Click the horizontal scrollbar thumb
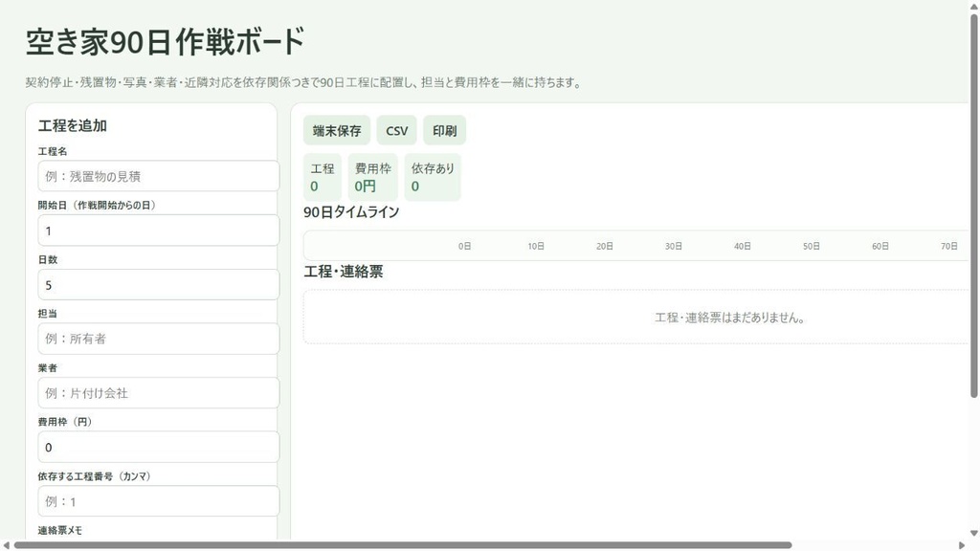 point(403,545)
